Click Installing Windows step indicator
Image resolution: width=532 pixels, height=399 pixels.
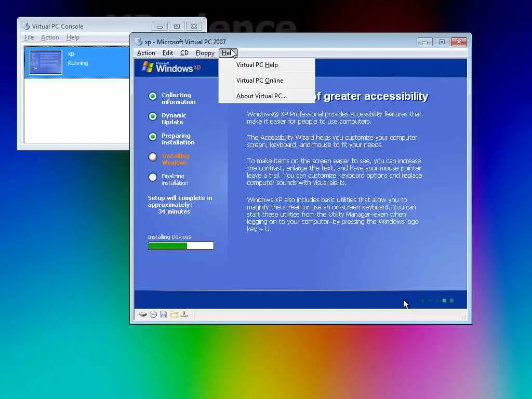[x=153, y=157]
